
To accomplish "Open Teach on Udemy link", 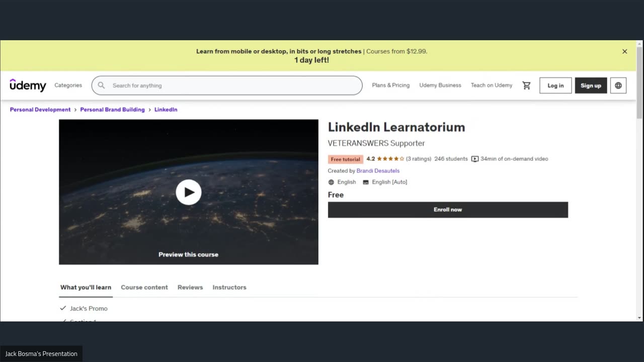I will click(x=492, y=85).
